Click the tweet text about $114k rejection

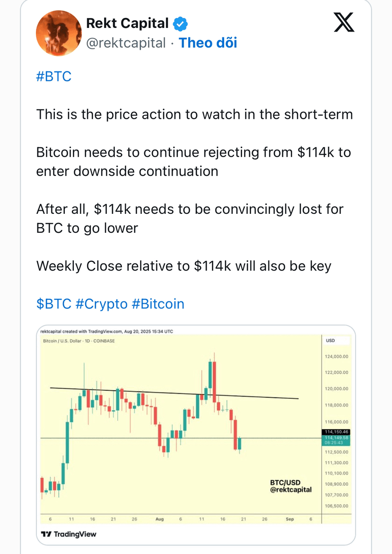tap(193, 162)
